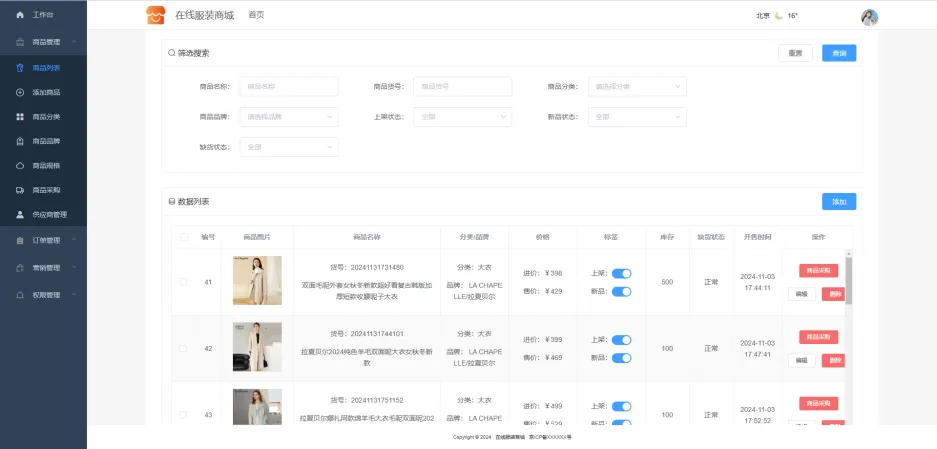The image size is (937, 449).
Task: Open the user avatar in top right
Action: 869,16
